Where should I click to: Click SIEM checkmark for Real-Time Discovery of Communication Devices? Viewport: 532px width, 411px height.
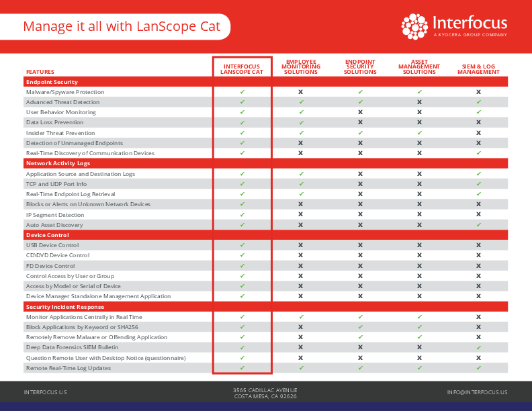pyautogui.click(x=479, y=153)
